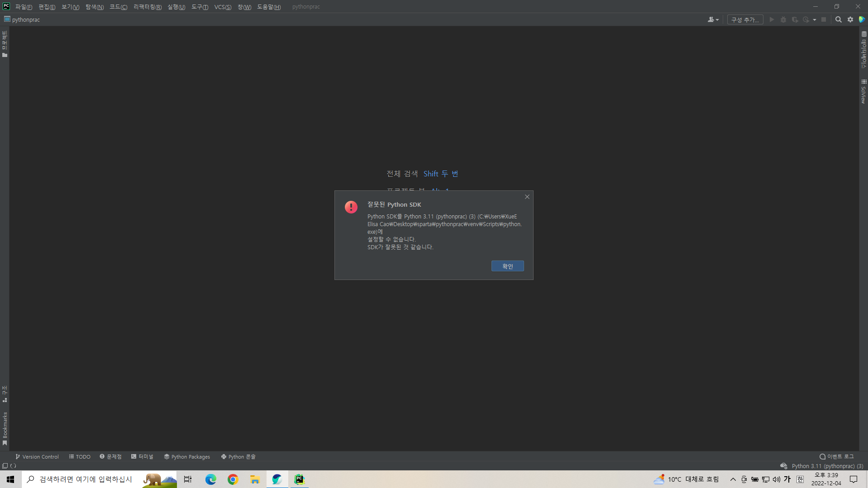This screenshot has width=868, height=488.
Task: Open the VCS(S) menu
Action: 223,7
